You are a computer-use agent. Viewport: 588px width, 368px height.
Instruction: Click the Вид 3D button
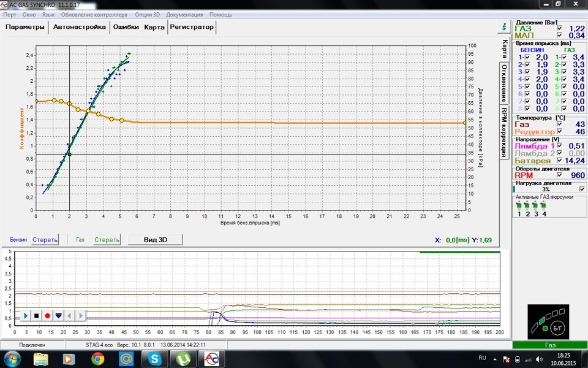155,240
